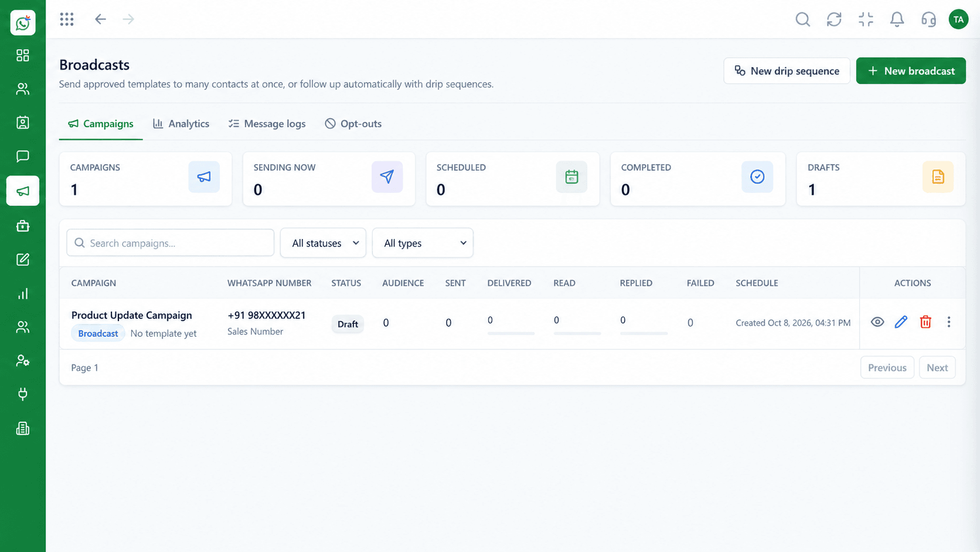The image size is (980, 552).
Task: Click the WhatsApp logo in sidebar
Action: [23, 23]
